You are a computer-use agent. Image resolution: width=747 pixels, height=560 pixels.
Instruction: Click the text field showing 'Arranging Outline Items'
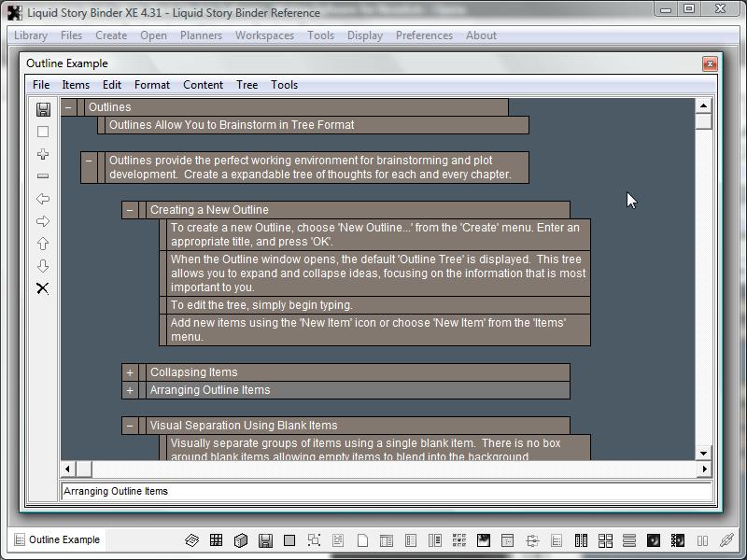tap(386, 491)
